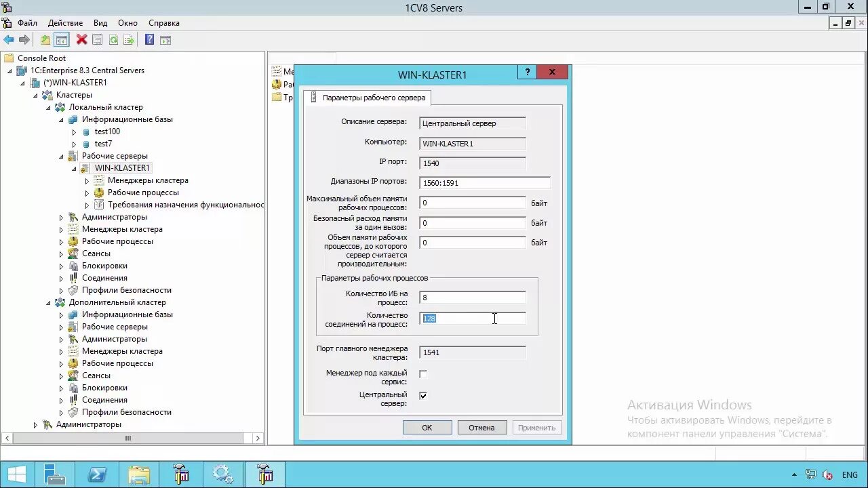Viewport: 868px width, 488px height.
Task: Select Параметры рабочего сервера tab
Action: click(x=367, y=98)
